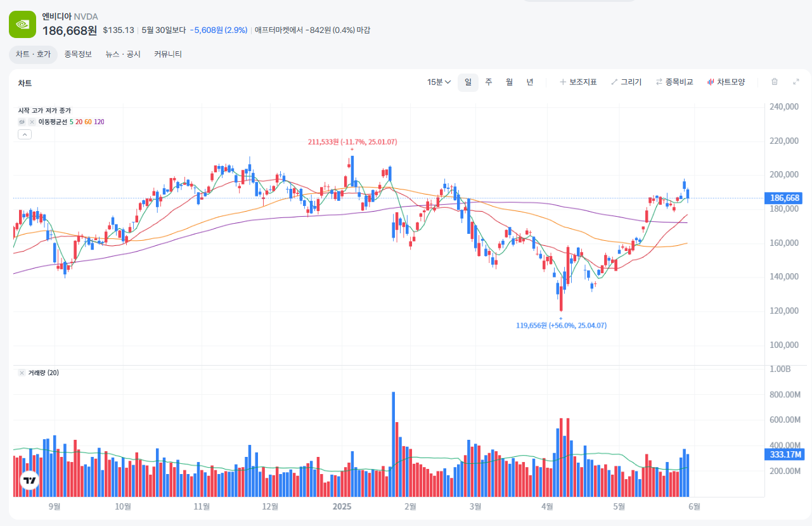This screenshot has width=812, height=526.
Task: Switch to the 뉴스 · 공시 tab
Action: (x=123, y=55)
